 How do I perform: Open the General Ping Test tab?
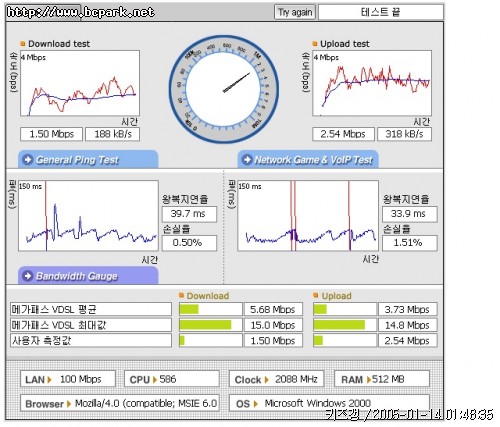click(x=88, y=160)
